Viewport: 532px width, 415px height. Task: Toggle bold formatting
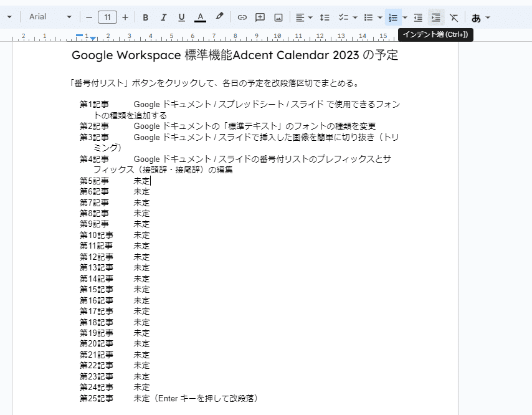[x=146, y=17]
